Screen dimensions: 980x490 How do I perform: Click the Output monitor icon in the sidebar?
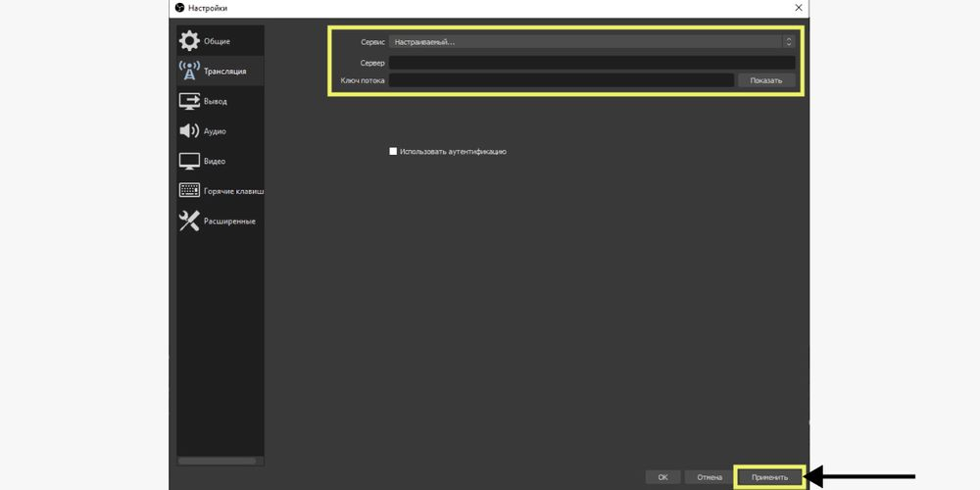[x=189, y=101]
